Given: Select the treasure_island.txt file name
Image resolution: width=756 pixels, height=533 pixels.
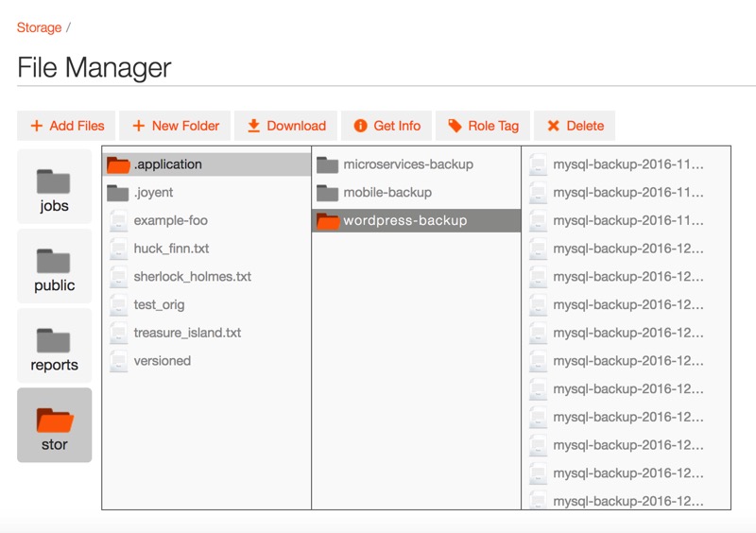Looking at the screenshot, I should (x=187, y=333).
